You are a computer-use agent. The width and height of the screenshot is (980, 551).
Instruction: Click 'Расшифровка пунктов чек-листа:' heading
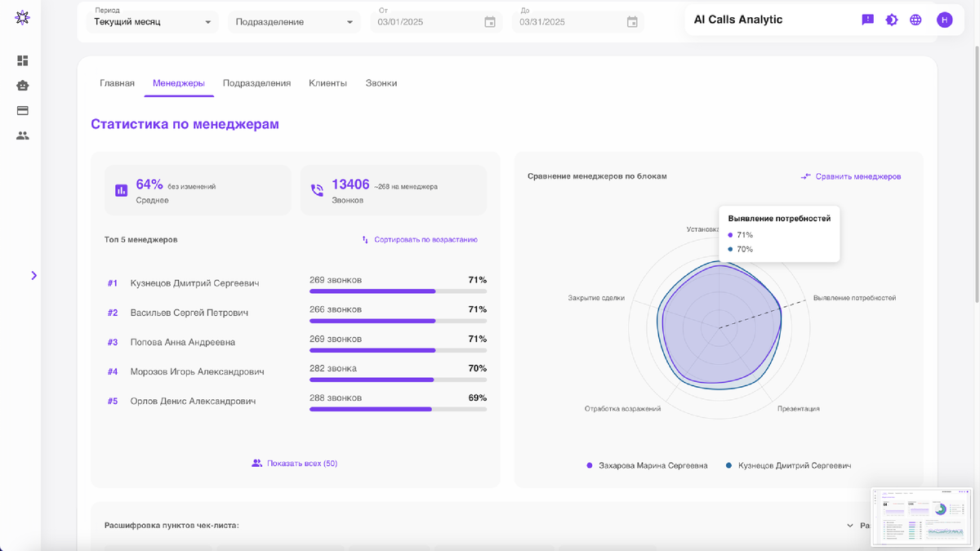coord(171,526)
